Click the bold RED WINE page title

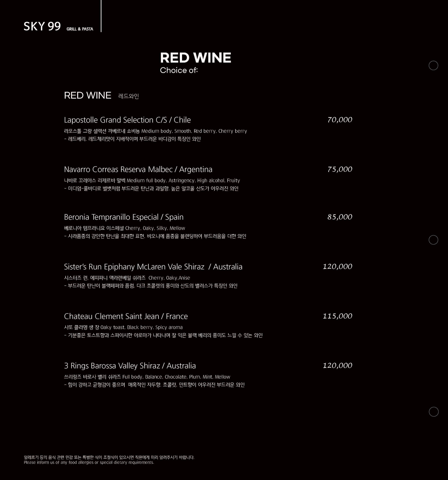(196, 58)
